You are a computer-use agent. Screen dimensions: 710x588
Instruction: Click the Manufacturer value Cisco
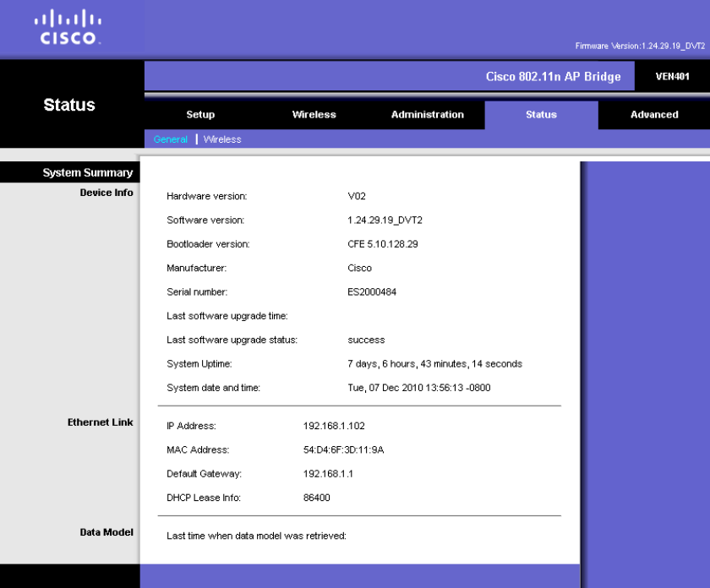[x=359, y=268]
